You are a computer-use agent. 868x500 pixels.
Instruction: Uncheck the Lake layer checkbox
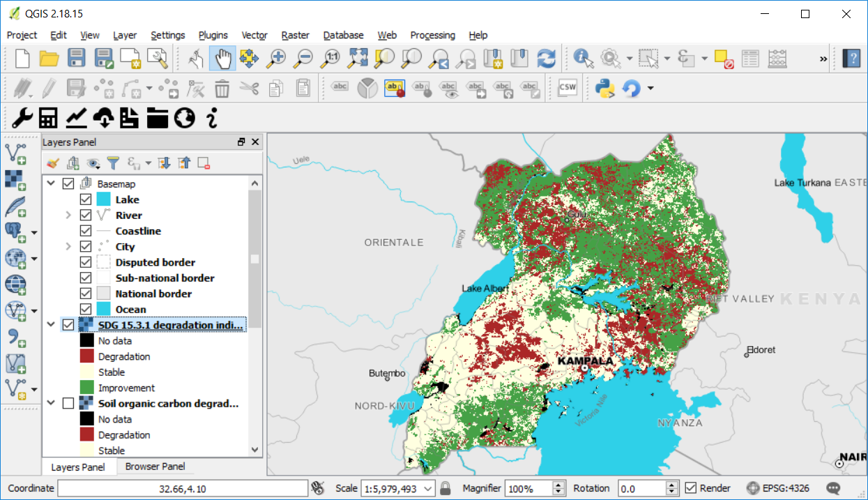pos(86,200)
